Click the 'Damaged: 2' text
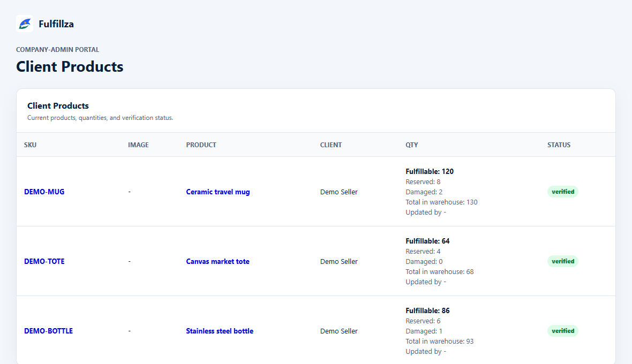 click(x=424, y=192)
